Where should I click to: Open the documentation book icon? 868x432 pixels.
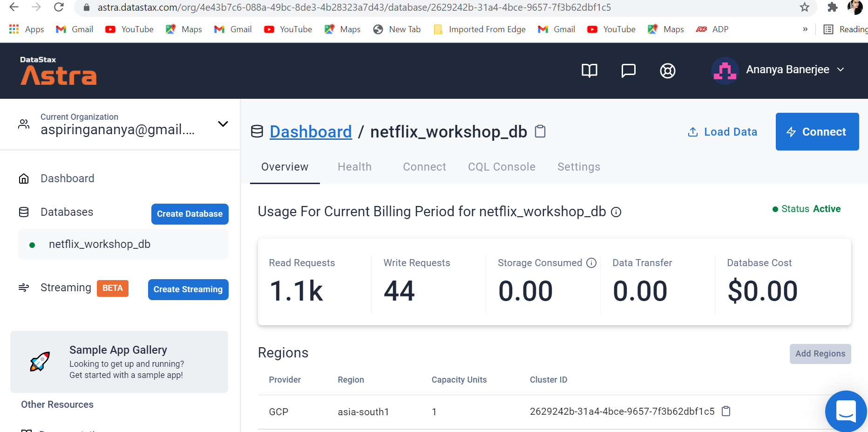(589, 71)
